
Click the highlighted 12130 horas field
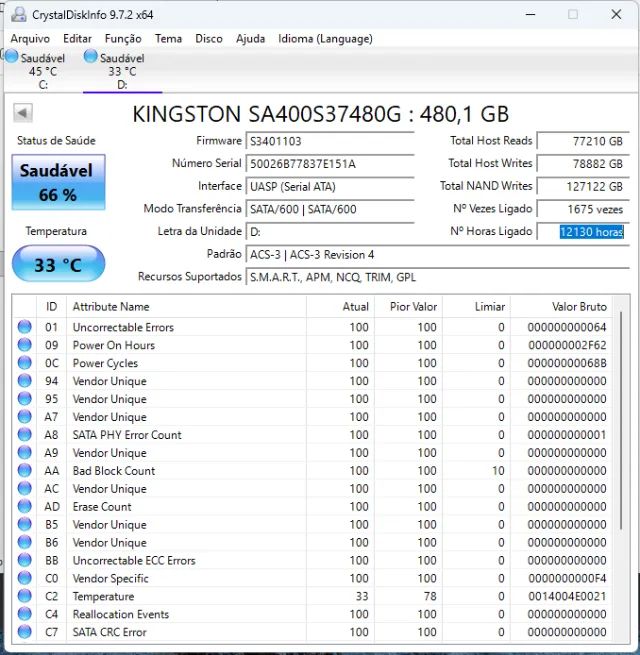[x=583, y=231]
